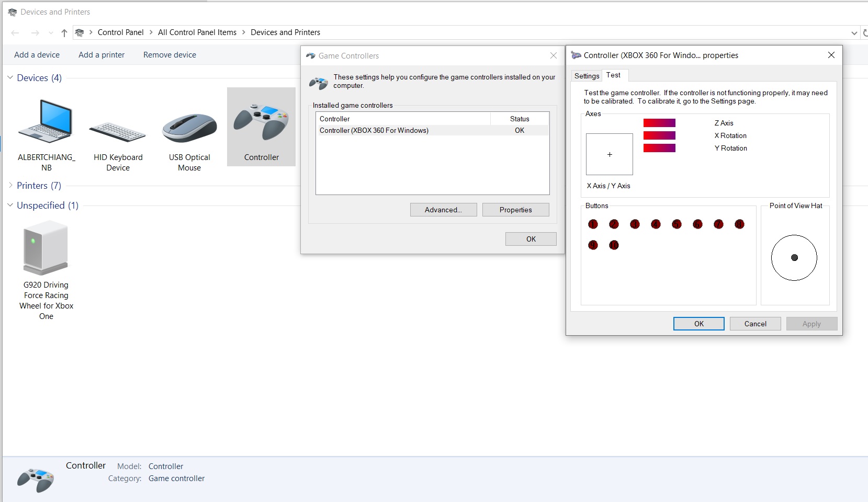Screen dimensions: 868x502
Task: Switch to the Settings tab
Action: click(587, 76)
